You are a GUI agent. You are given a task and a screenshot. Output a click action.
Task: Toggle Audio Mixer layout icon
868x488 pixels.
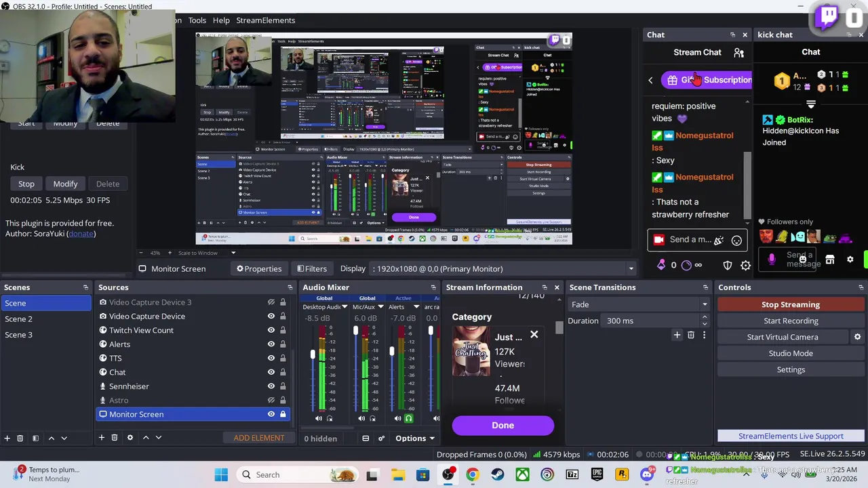coord(366,439)
